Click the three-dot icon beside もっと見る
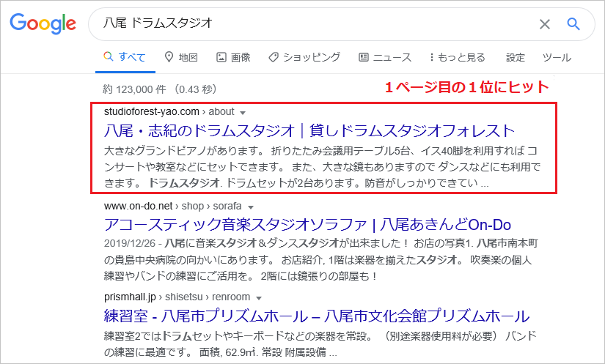 431,57
